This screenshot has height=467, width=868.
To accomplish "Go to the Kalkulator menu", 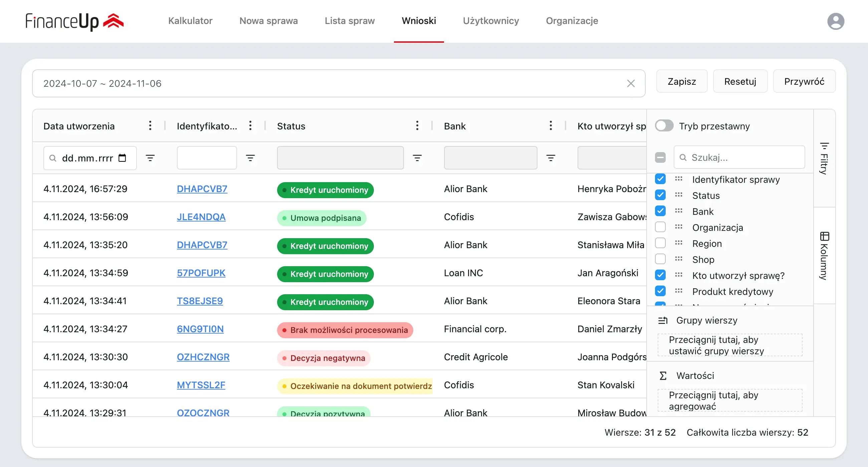I will click(190, 21).
